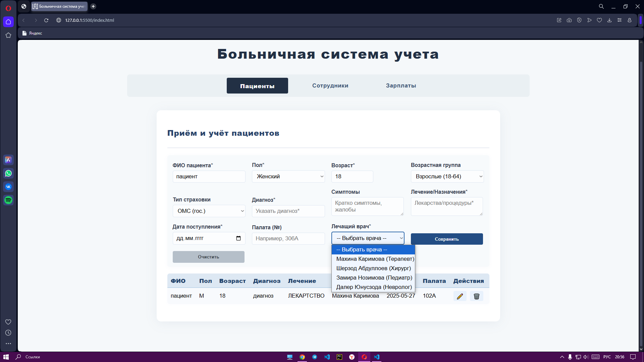Switch to the Зарплаты tab
The width and height of the screenshot is (644, 362).
coord(401,85)
